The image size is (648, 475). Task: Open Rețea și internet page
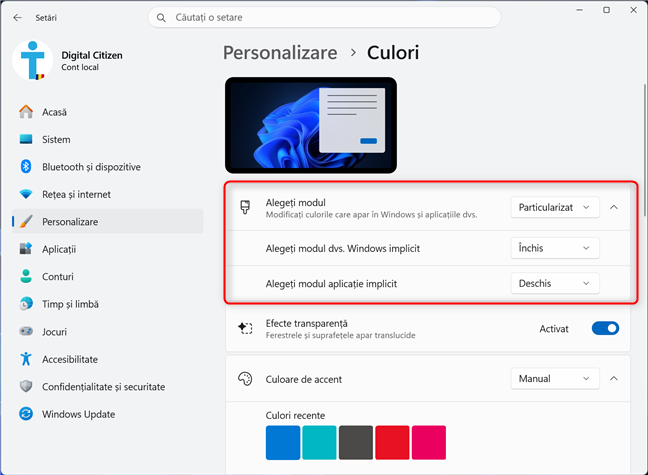[108, 194]
